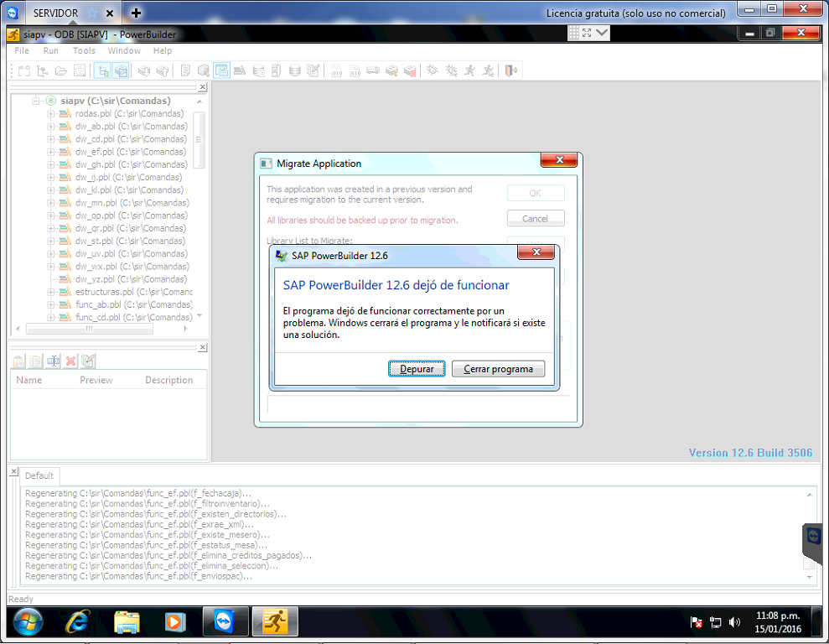Click the output pane scroll-down arrow
Image resolution: width=829 pixels, height=644 pixels.
810,578
